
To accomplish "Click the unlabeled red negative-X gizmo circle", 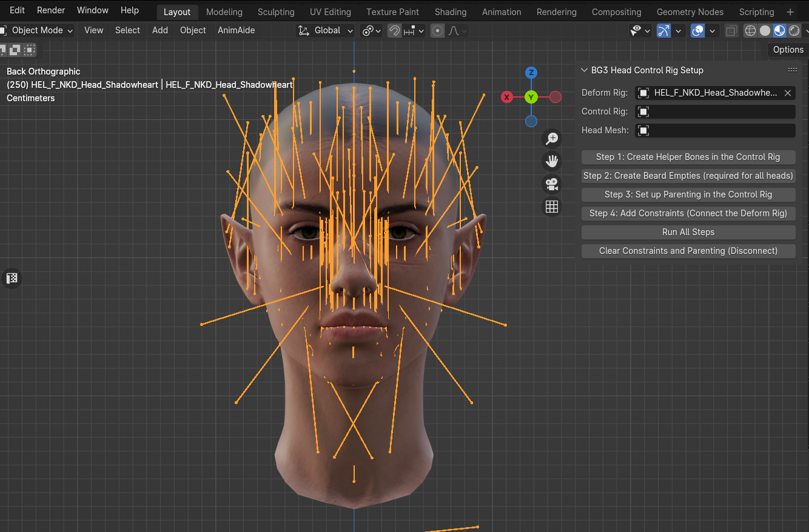I will (556, 97).
